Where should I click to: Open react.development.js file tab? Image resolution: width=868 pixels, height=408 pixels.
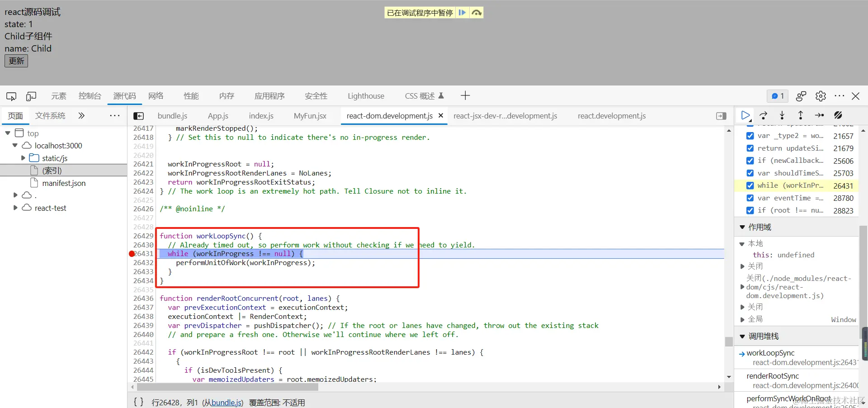pos(612,116)
